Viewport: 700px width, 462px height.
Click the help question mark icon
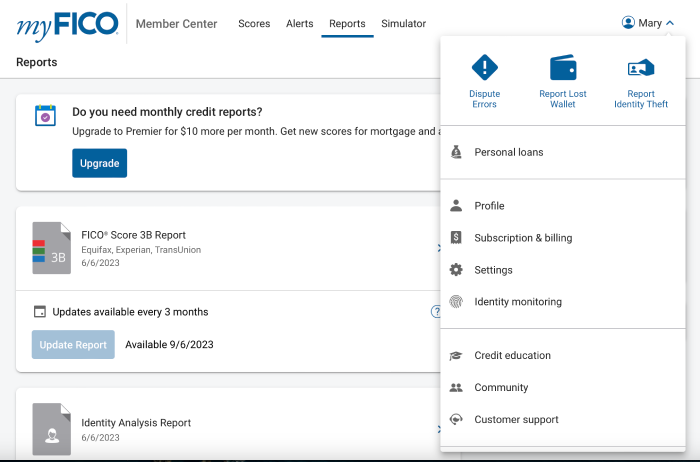[x=436, y=312]
